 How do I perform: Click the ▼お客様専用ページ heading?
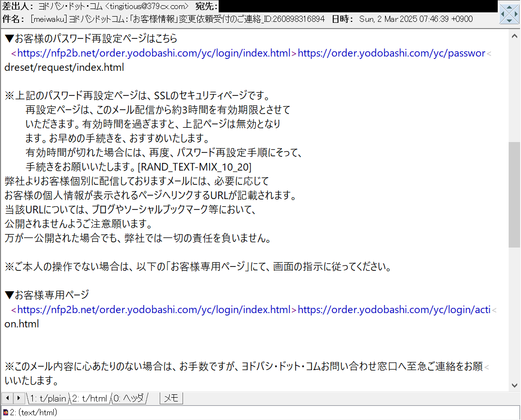(x=47, y=295)
